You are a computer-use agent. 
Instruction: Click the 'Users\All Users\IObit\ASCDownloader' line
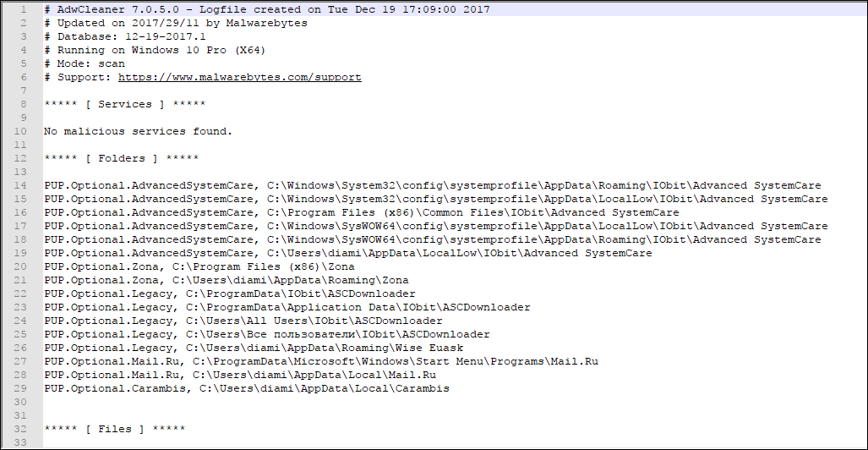[x=243, y=321]
